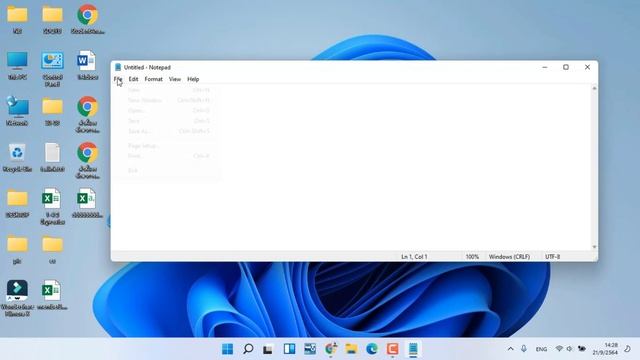The width and height of the screenshot is (640, 360).
Task: Launch Chrome from the taskbar
Action: tap(331, 349)
